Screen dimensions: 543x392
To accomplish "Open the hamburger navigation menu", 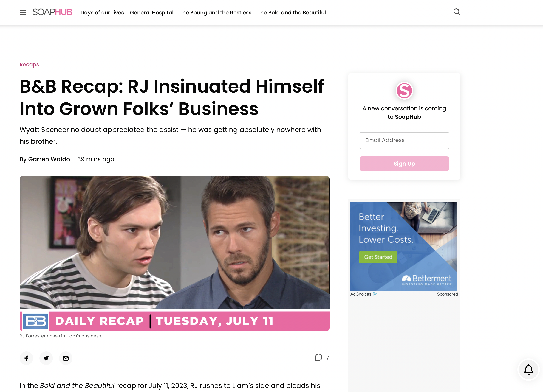I will [23, 13].
